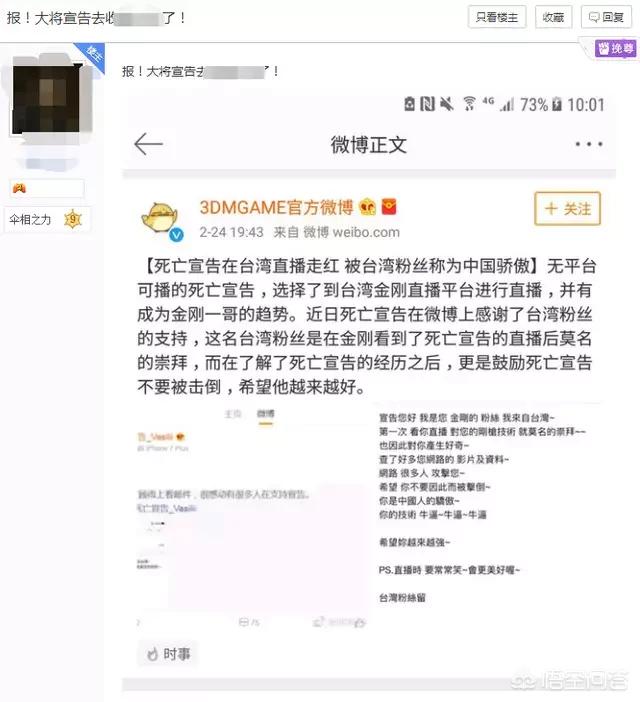Open the 回复 reply button
This screenshot has width=640, height=702.
pyautogui.click(x=606, y=17)
